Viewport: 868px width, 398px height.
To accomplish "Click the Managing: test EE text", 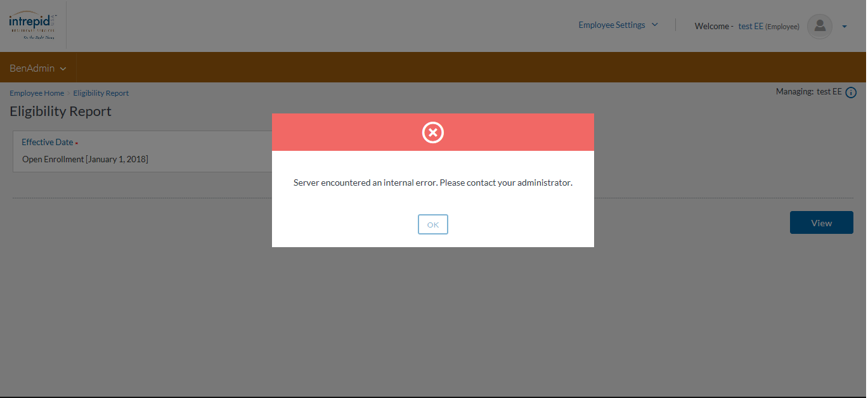I will 808,92.
